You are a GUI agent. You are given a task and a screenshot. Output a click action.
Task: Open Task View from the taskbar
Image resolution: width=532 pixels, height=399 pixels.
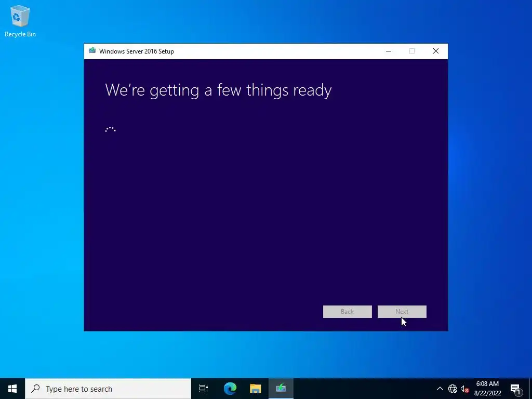click(x=204, y=389)
